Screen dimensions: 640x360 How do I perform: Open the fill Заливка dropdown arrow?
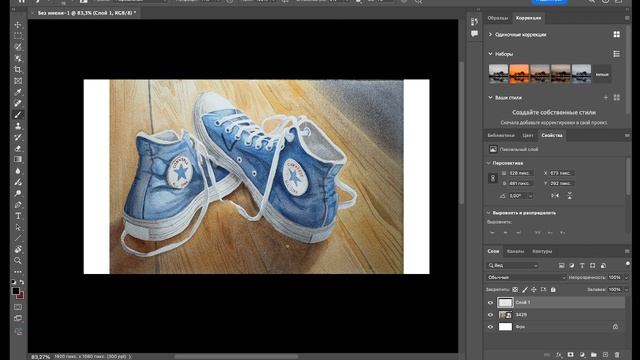[626, 289]
